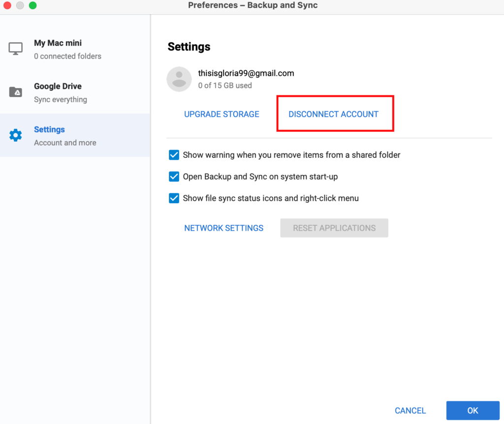This screenshot has width=504, height=424.
Task: Uncheck Open Backup and Sync on start-up
Action: [174, 177]
